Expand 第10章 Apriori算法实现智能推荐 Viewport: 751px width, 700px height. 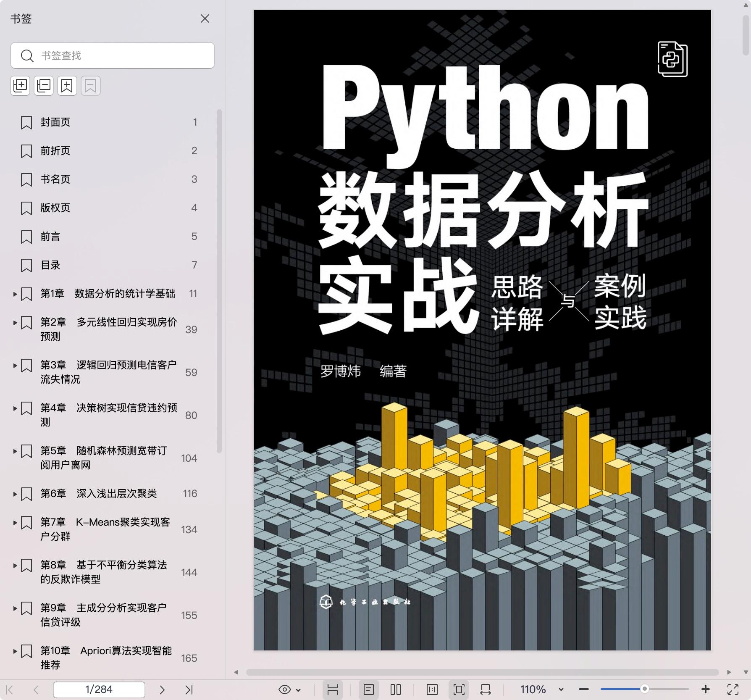[15, 651]
